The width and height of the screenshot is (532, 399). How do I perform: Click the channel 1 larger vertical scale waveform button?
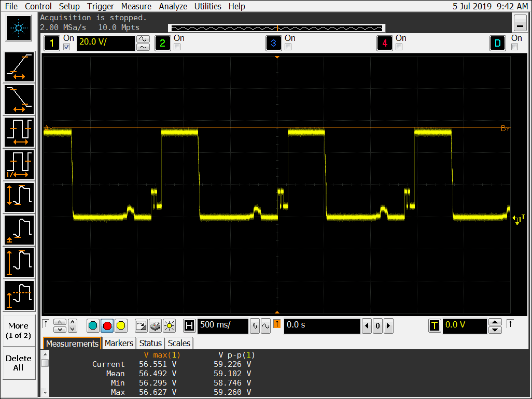click(143, 39)
